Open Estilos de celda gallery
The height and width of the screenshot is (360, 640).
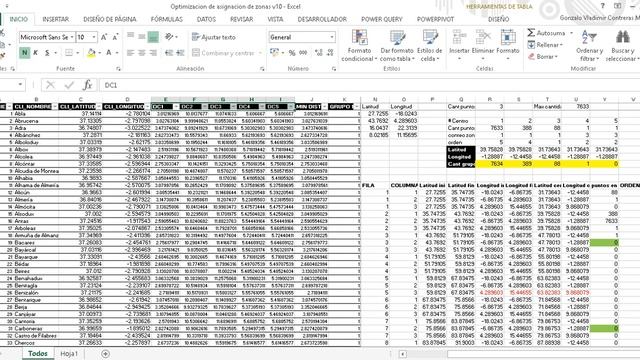429,45
